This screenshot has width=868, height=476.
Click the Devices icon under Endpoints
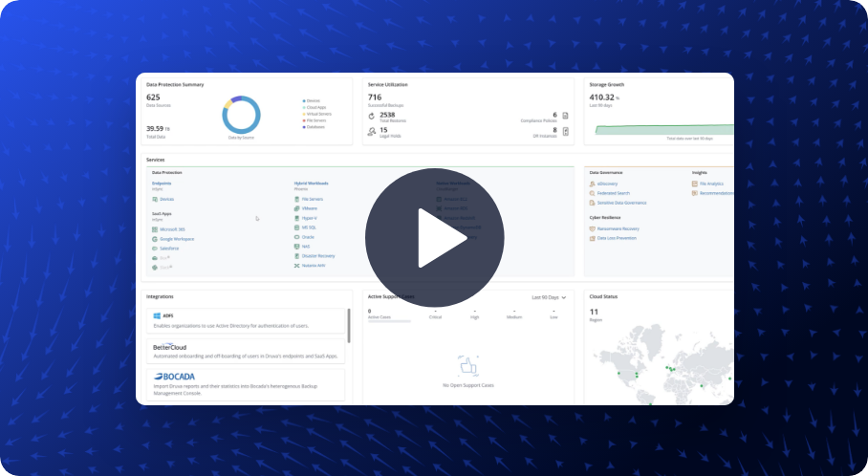coord(155,199)
